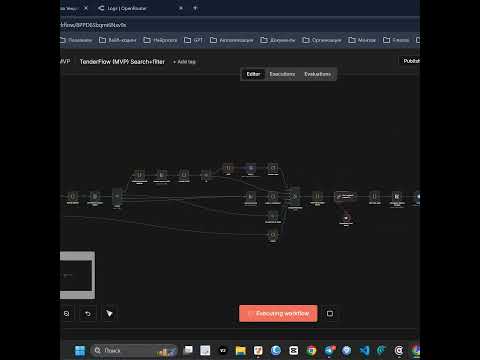Image resolution: width=480 pixels, height=360 pixels.
Task: Click the taskbar Поиск search box
Action: (x=133, y=351)
